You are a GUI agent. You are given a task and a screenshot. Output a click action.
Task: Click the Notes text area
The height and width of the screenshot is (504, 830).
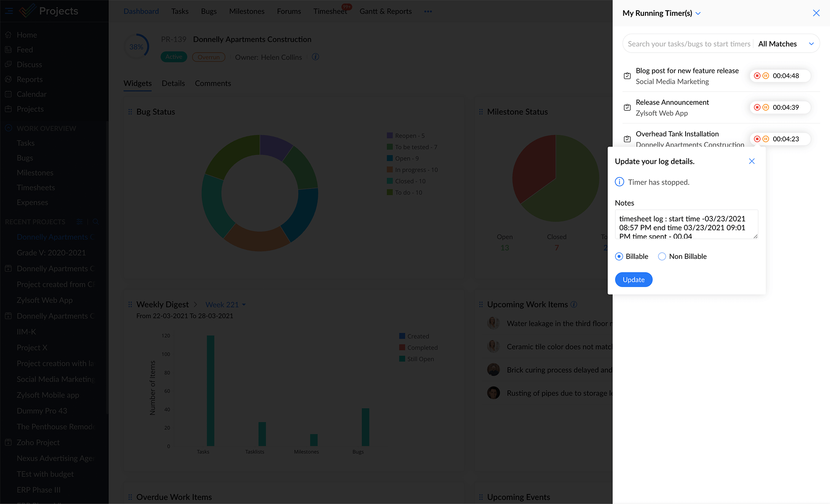pyautogui.click(x=686, y=224)
